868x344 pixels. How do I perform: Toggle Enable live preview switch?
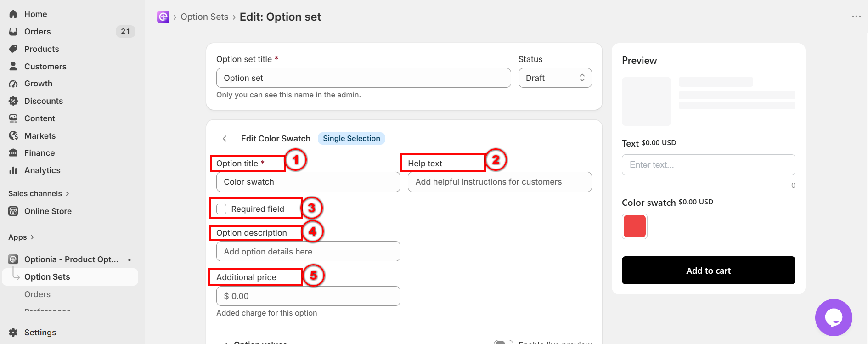pos(503,342)
